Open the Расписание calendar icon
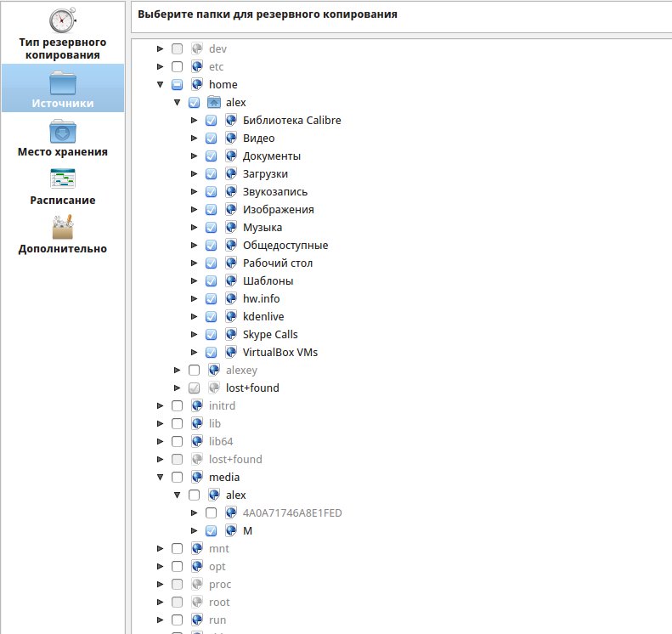Screen dimensions: 672x634 63,178
